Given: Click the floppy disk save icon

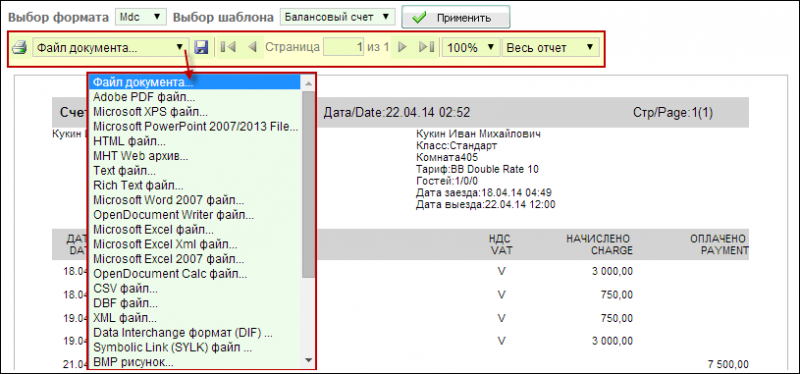Looking at the screenshot, I should (x=201, y=47).
